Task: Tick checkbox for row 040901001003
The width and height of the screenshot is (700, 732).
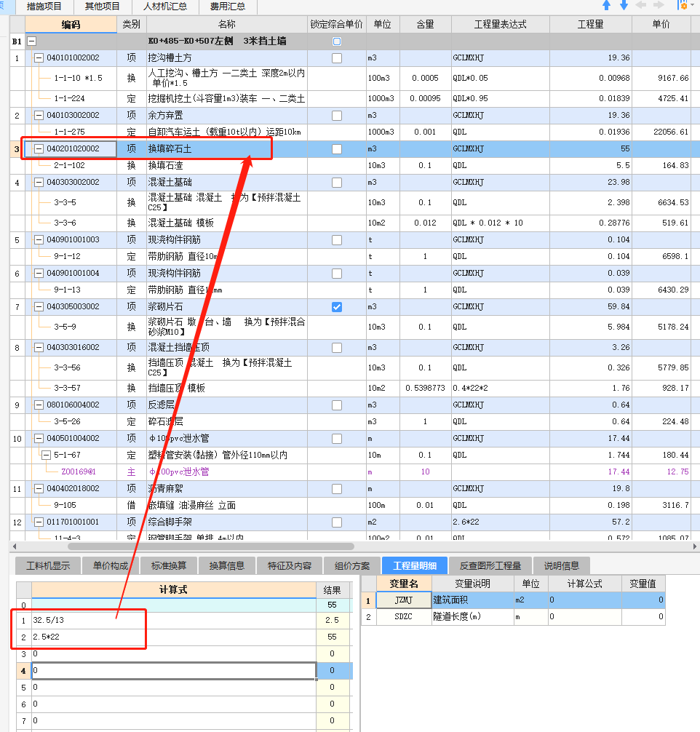Action: (x=337, y=240)
